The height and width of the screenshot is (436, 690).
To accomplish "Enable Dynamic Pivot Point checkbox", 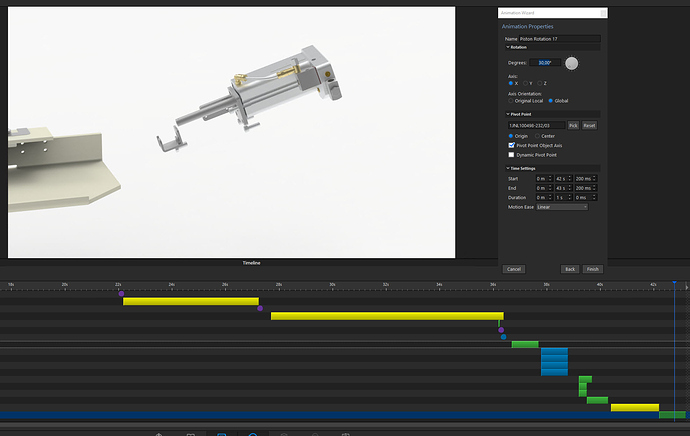I will [x=511, y=155].
